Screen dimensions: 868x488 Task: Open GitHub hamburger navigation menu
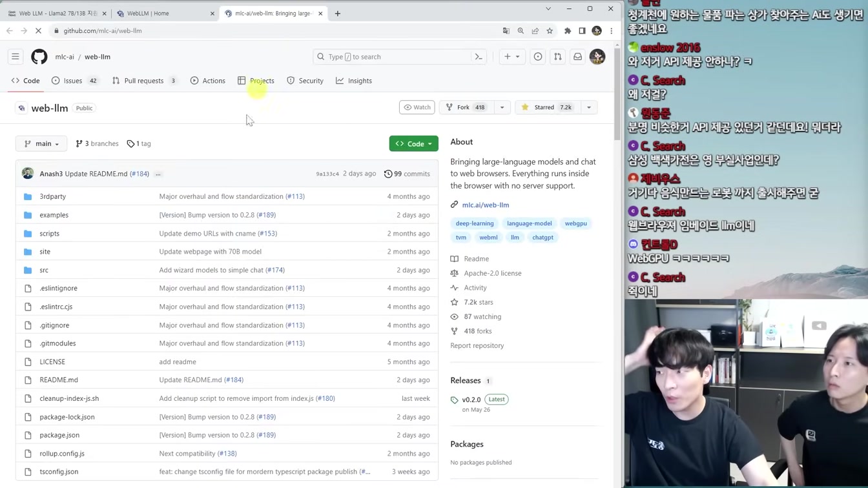tap(15, 57)
